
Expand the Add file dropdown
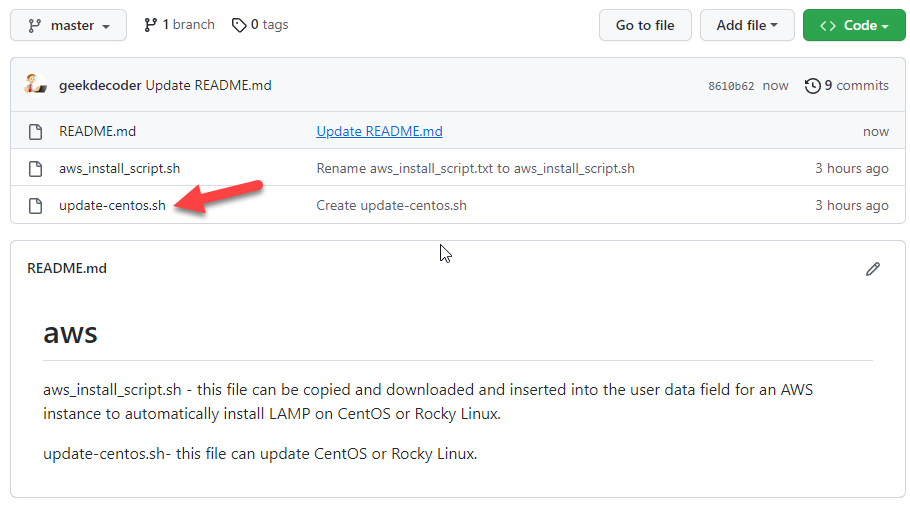(747, 26)
